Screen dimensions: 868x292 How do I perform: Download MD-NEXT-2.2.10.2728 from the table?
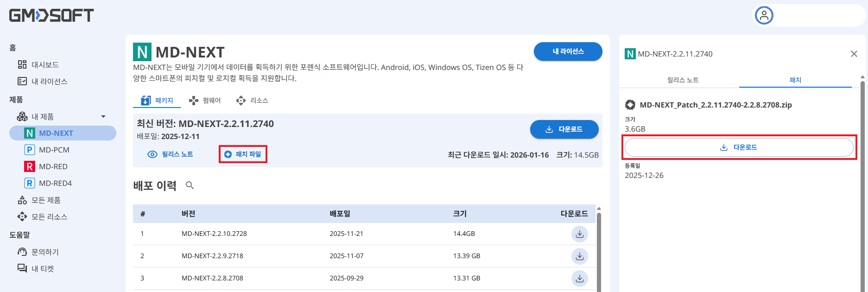[579, 234]
